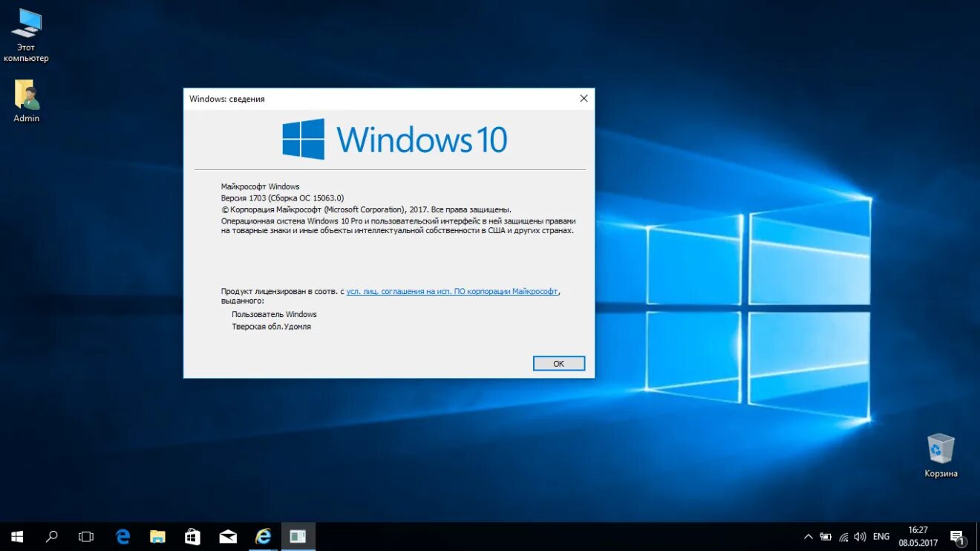This screenshot has height=551, width=980.
Task: Click the "Майкрософт Windows" text line
Action: coord(261,186)
